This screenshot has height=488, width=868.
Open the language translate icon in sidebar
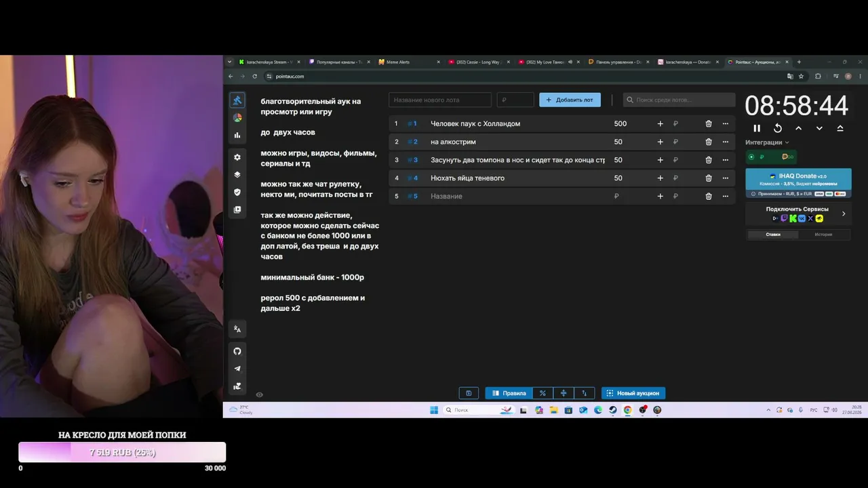(x=237, y=329)
